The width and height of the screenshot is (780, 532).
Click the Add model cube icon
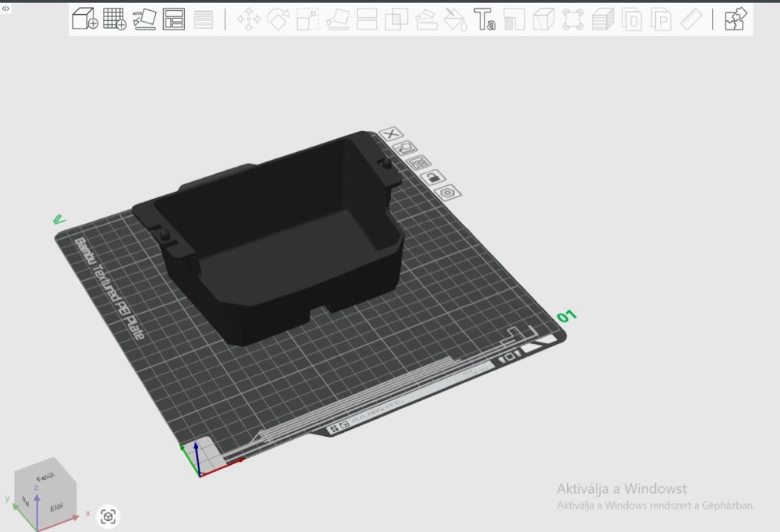[x=84, y=19]
